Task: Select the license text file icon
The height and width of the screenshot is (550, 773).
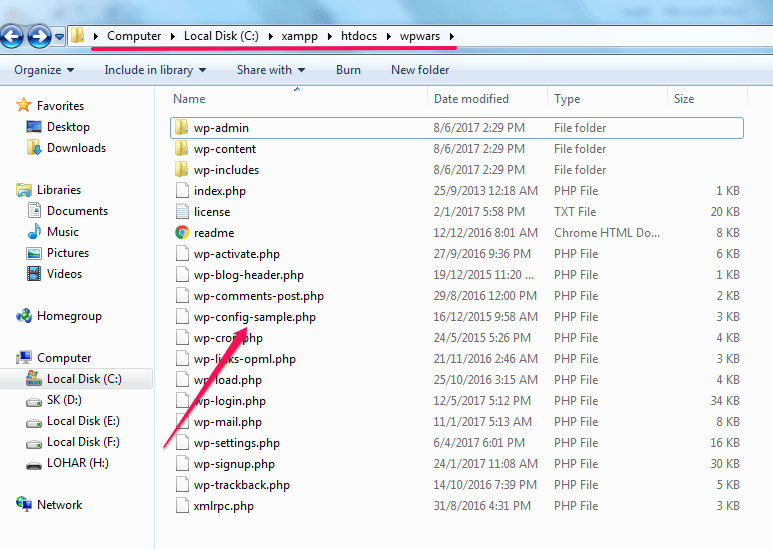Action: pyautogui.click(x=182, y=211)
